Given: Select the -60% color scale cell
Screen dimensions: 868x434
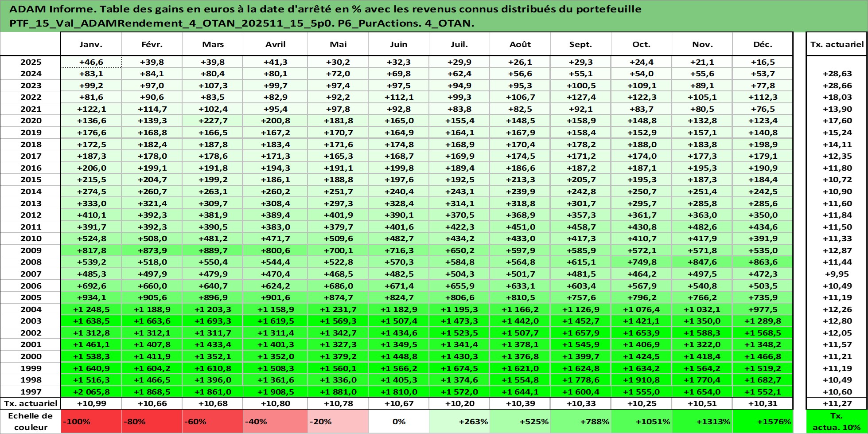Looking at the screenshot, I should (x=213, y=422).
